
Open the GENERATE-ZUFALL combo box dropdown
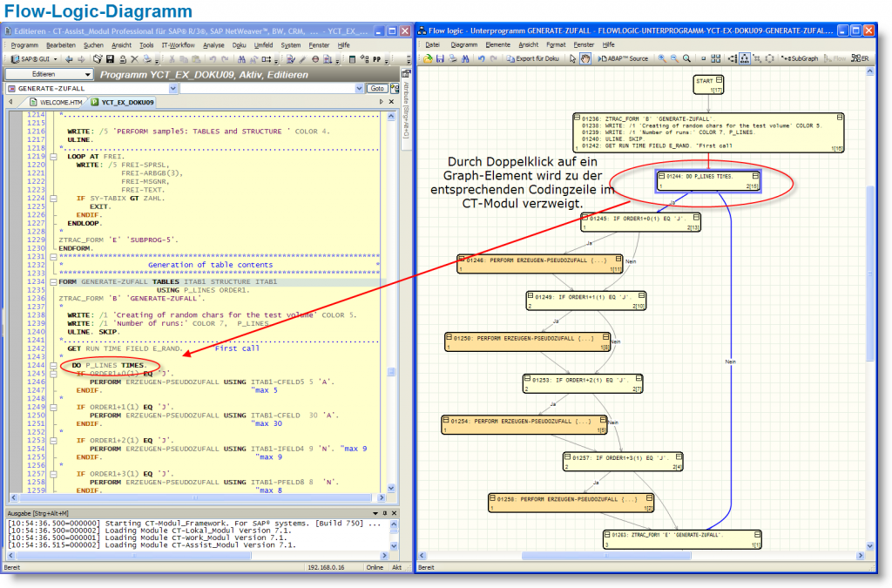click(x=173, y=87)
